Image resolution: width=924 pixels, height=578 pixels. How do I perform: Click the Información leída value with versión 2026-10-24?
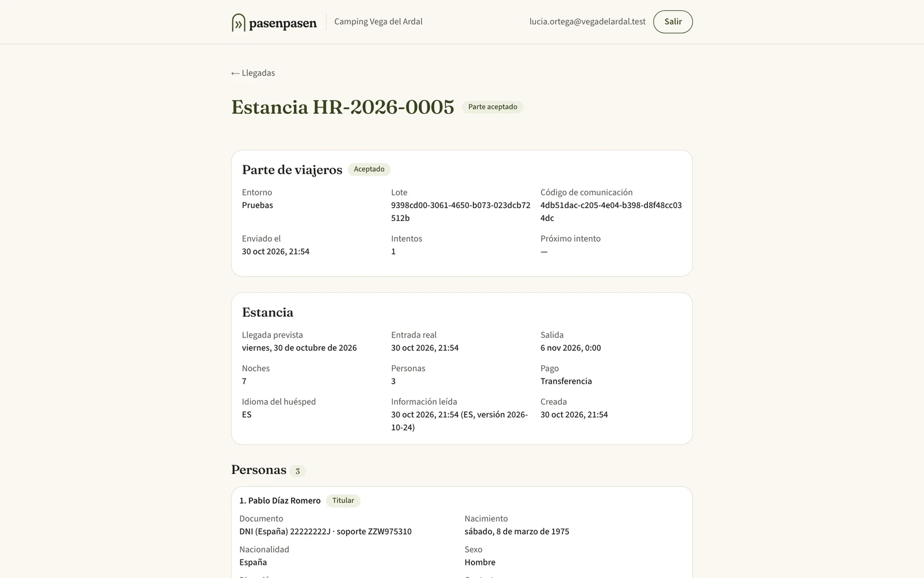point(459,421)
